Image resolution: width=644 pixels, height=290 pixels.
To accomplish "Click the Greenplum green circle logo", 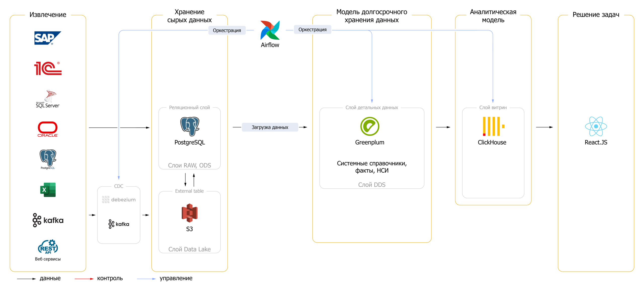I will coord(369,126).
